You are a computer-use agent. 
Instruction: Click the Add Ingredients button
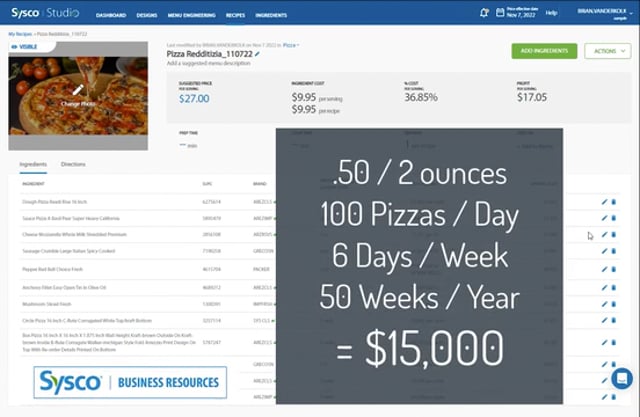coord(544,51)
